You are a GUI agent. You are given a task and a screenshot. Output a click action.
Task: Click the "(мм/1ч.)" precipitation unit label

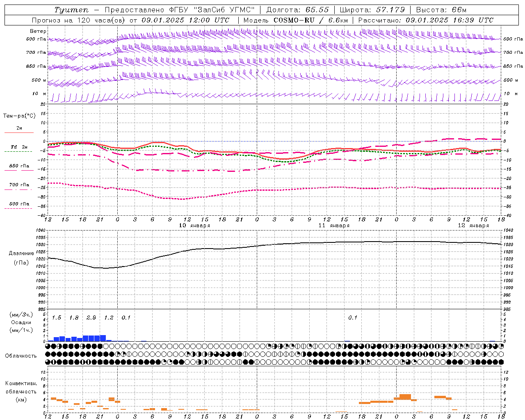tap(21, 330)
